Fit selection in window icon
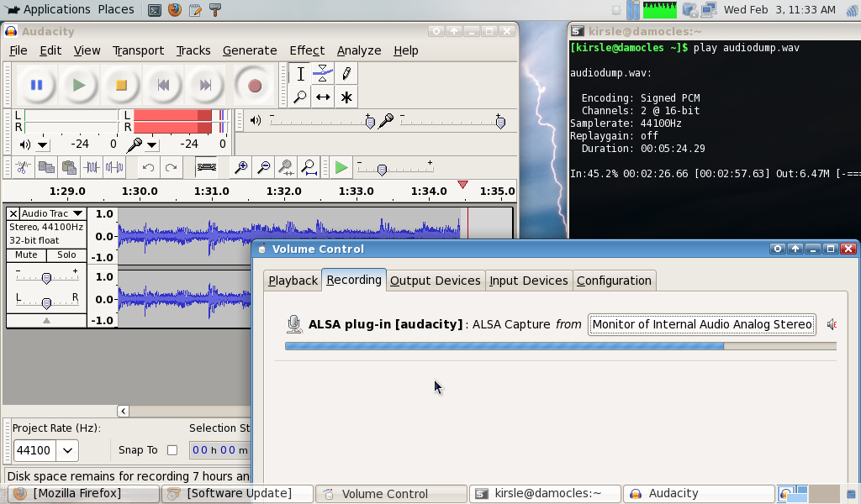 coord(286,167)
